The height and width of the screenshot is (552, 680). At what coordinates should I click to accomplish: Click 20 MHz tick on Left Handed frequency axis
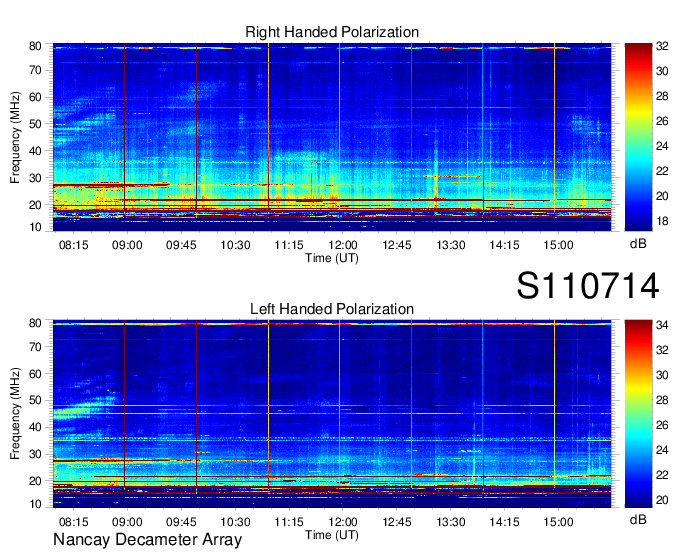pos(36,481)
